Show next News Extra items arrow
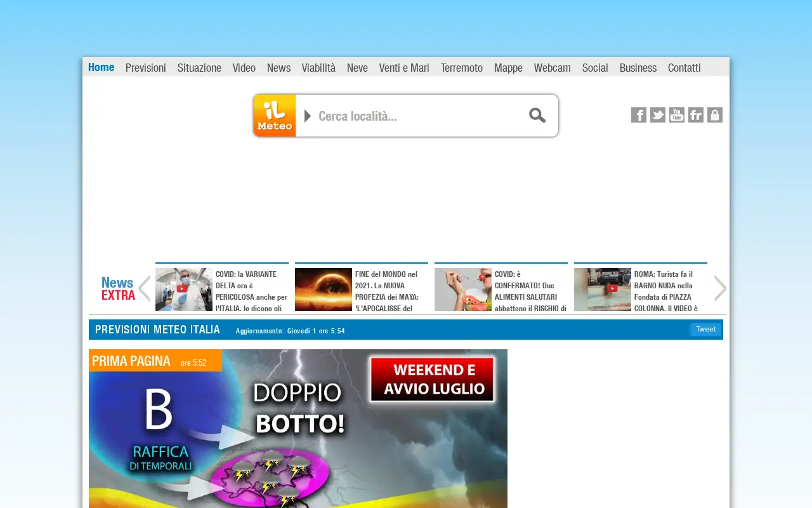812x508 pixels. point(720,289)
